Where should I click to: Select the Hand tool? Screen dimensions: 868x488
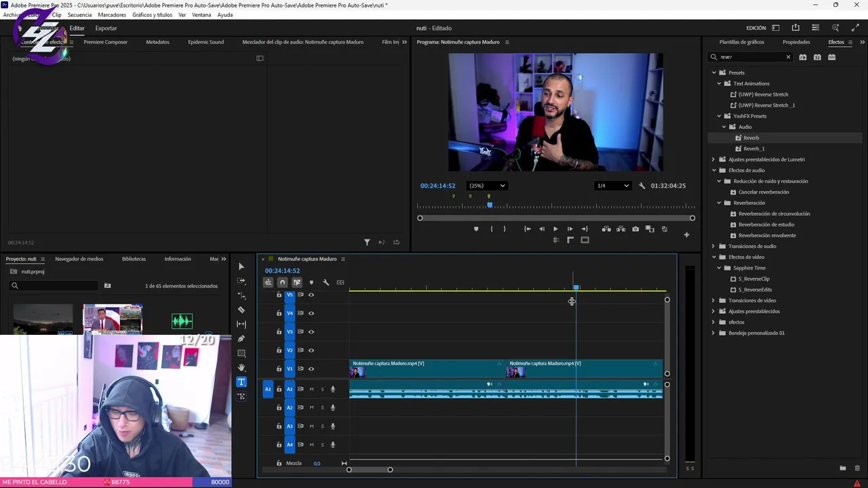pos(241,367)
